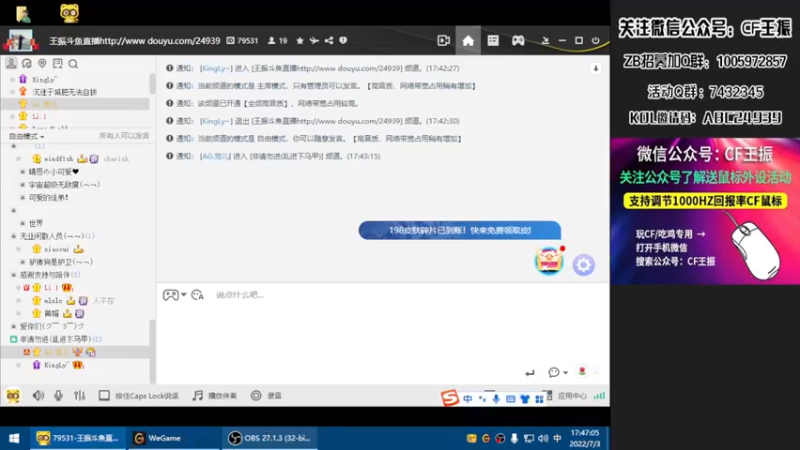Collapse the group above windfish

(x=14, y=146)
